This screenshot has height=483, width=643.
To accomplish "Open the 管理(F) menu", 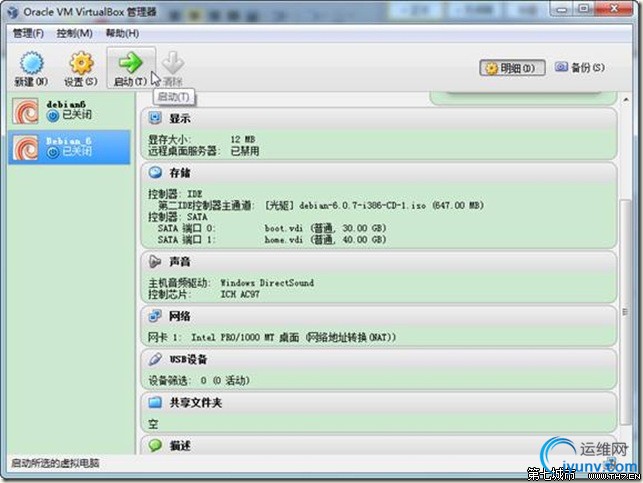I will pos(28,33).
